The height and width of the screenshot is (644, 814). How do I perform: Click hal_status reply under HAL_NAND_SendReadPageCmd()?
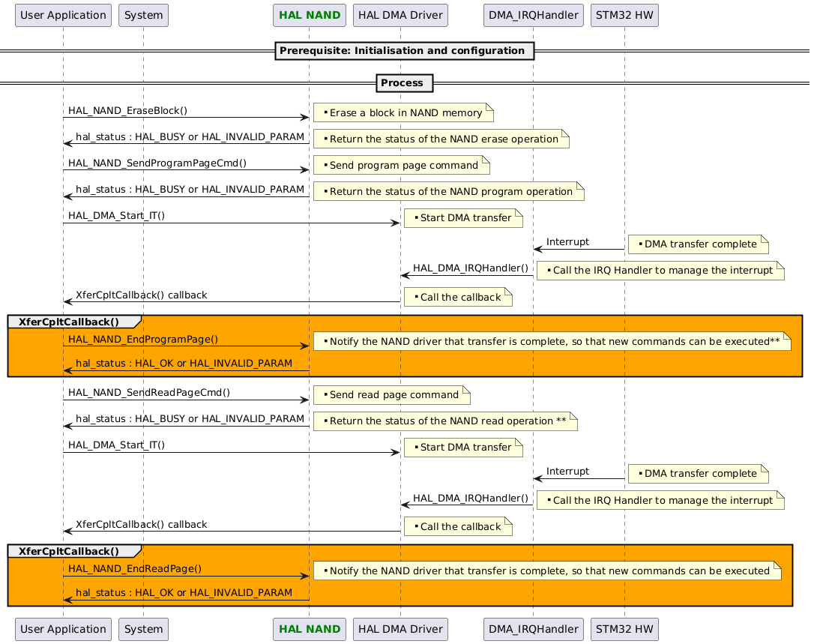(x=190, y=419)
